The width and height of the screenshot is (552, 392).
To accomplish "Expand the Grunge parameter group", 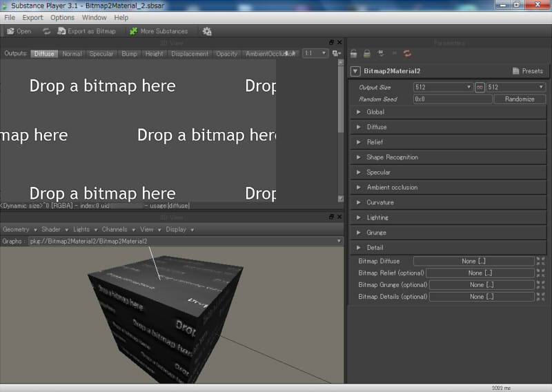I will (448, 233).
